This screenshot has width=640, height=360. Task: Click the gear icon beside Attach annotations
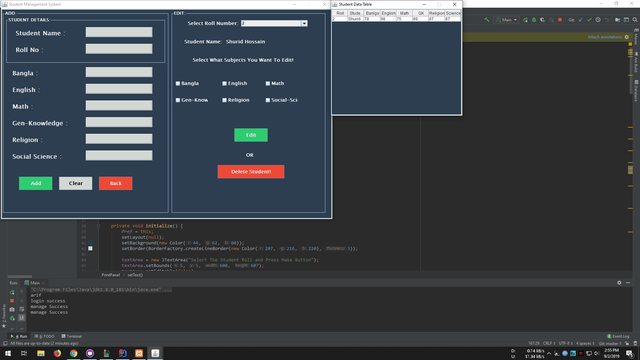627,37
